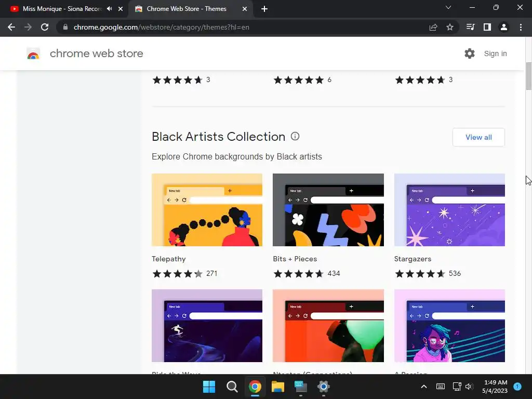Open the Windows Start menu
The height and width of the screenshot is (399, 532).
click(209, 387)
